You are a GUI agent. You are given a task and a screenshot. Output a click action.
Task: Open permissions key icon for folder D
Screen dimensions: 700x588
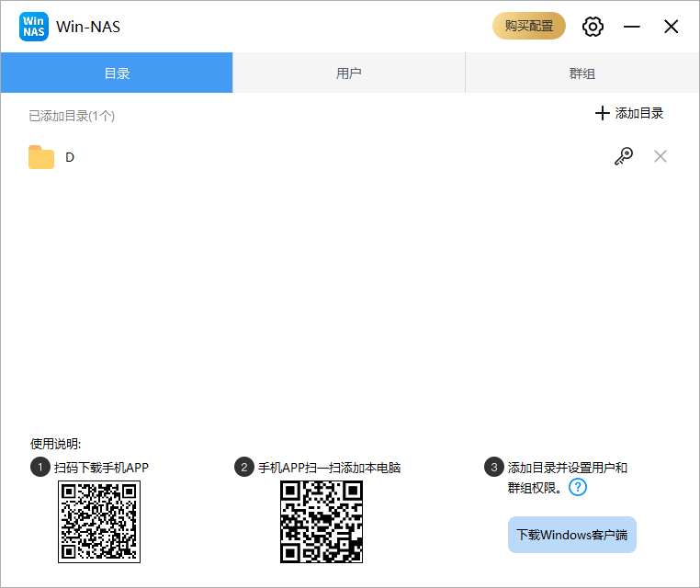[x=624, y=157]
